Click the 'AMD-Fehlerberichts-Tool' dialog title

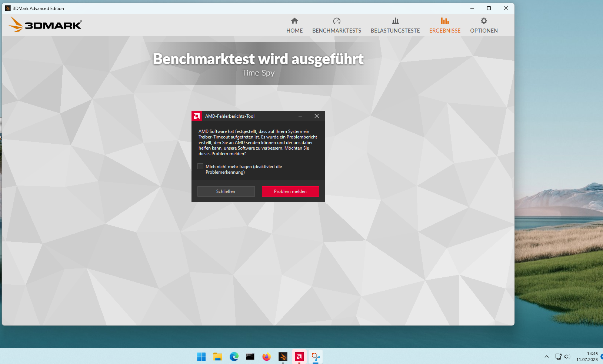click(x=230, y=116)
